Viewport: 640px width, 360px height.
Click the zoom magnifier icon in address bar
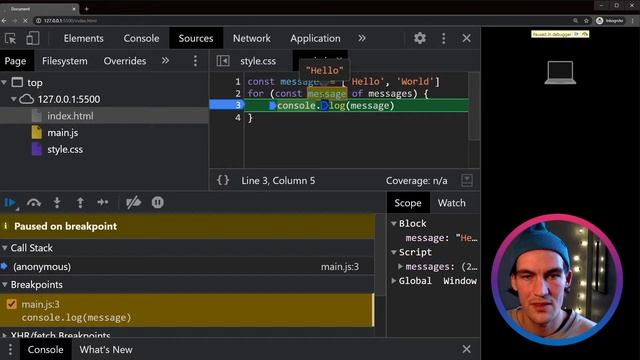pyautogui.click(x=576, y=20)
